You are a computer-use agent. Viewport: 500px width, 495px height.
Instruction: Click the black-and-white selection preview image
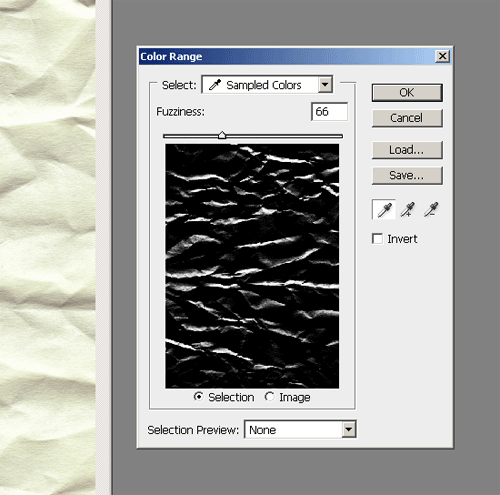[252, 266]
